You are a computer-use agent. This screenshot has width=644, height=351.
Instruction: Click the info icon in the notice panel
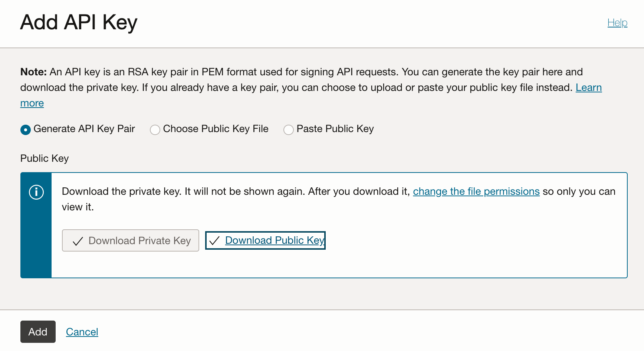(x=36, y=192)
